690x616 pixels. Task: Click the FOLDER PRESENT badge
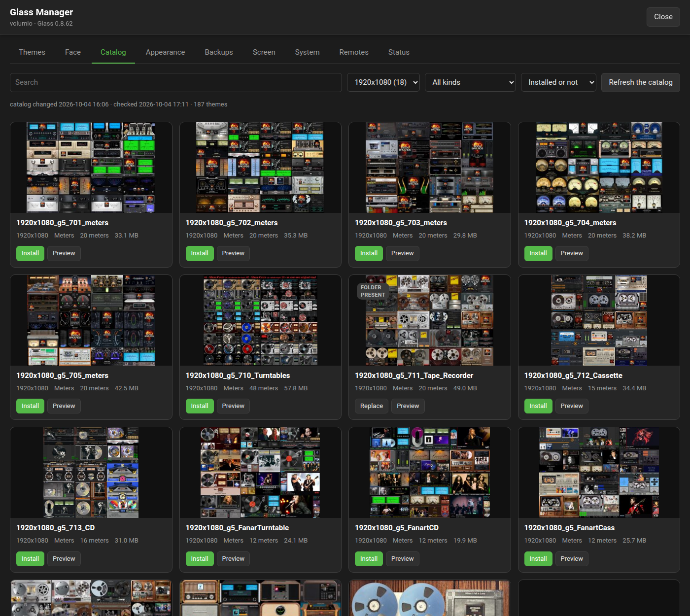pyautogui.click(x=373, y=291)
